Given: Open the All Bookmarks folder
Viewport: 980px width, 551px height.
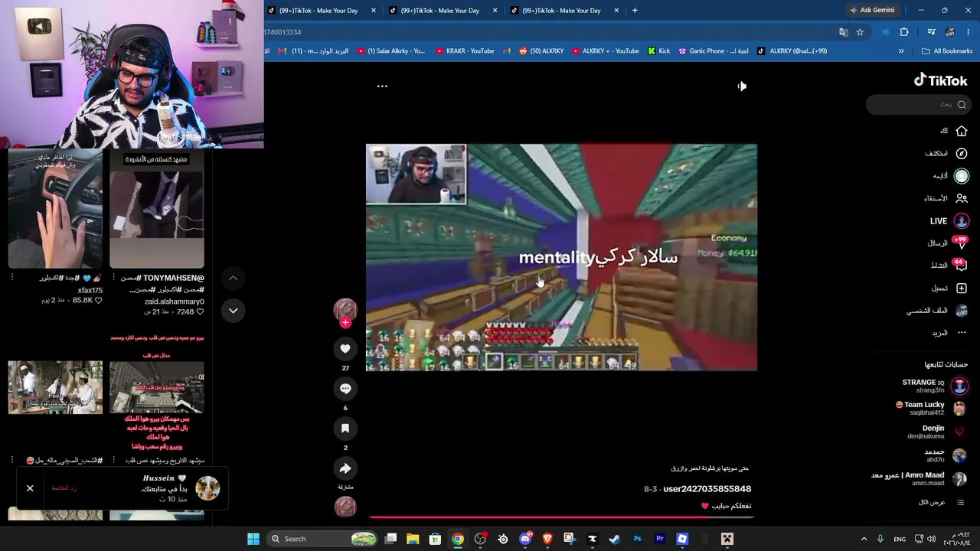Looking at the screenshot, I should pos(947,51).
